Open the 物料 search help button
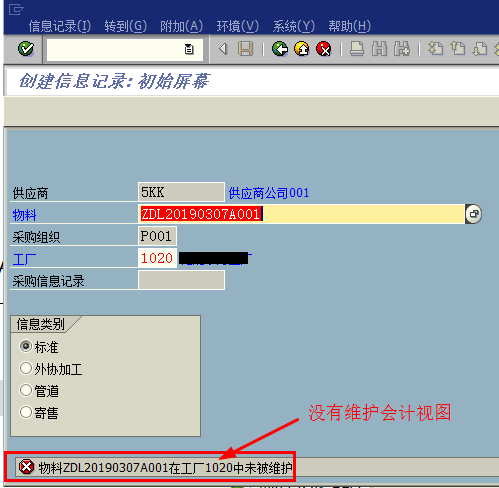499x488 pixels. point(474,214)
